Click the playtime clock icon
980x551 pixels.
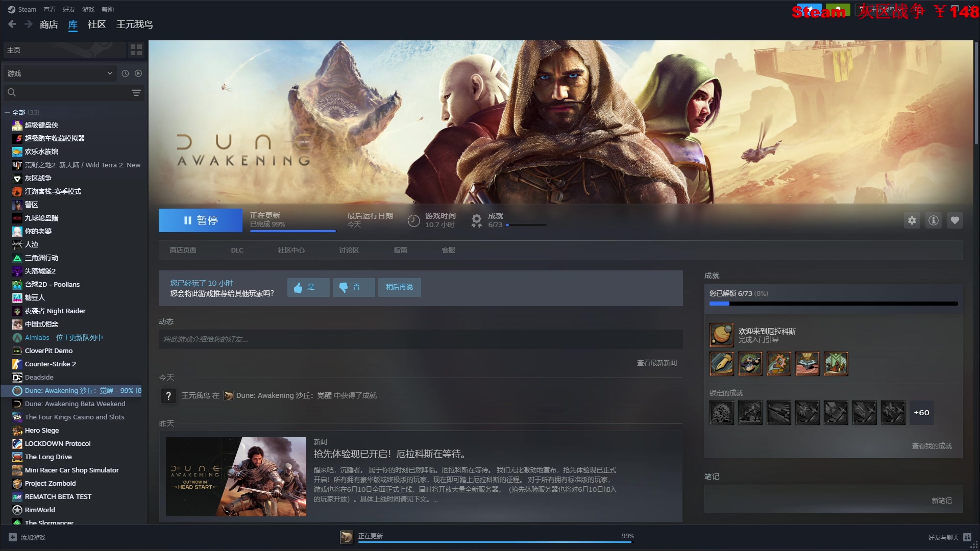tap(413, 220)
